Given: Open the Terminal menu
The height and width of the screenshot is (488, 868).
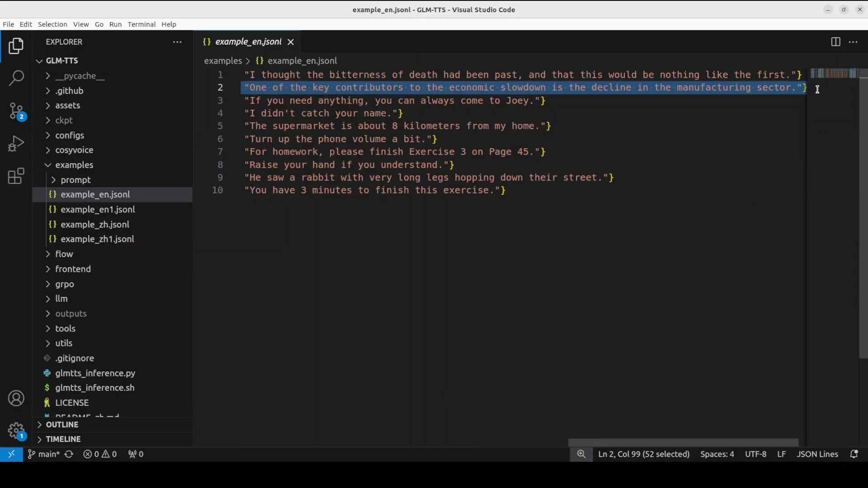Looking at the screenshot, I should (x=142, y=24).
